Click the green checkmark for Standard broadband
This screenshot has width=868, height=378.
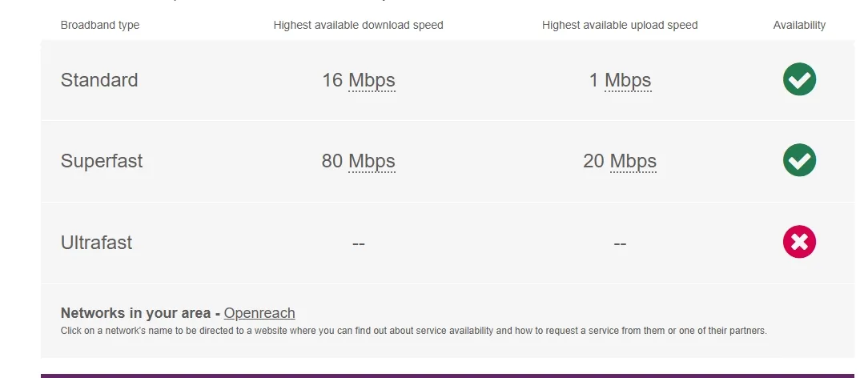tap(799, 79)
